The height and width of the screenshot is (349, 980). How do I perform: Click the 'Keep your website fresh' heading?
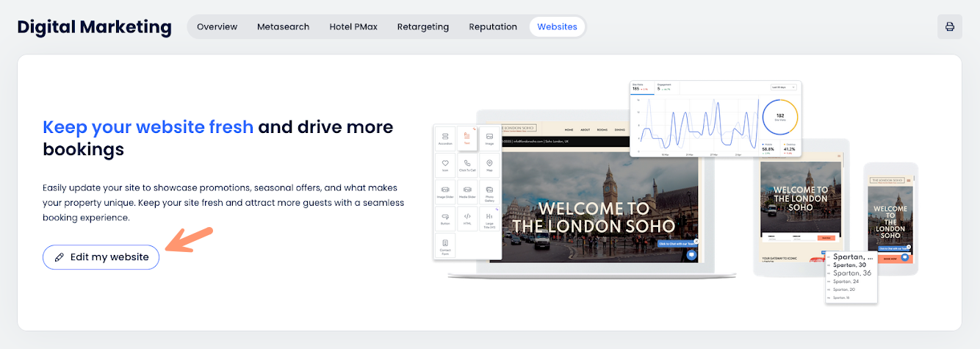148,127
